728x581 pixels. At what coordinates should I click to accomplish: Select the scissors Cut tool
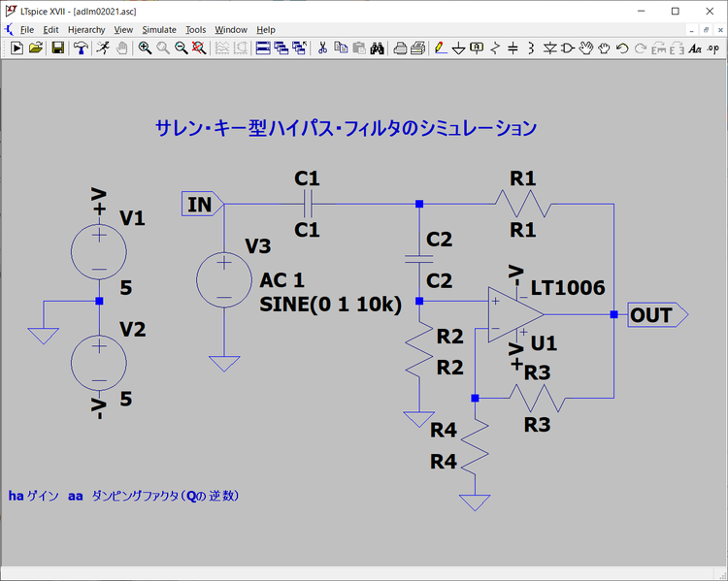322,48
